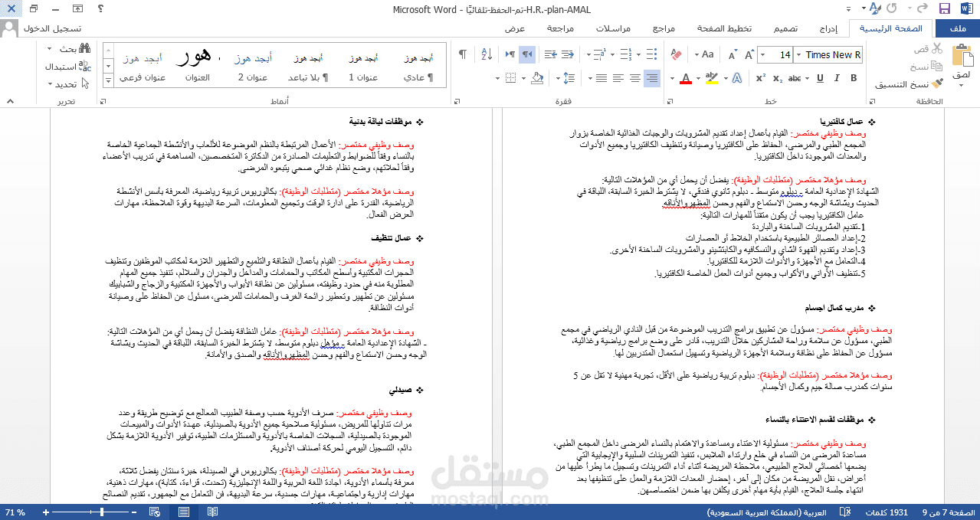The width and height of the screenshot is (980, 520).
Task: Open Text Effects (glowing A) button
Action: [736, 78]
